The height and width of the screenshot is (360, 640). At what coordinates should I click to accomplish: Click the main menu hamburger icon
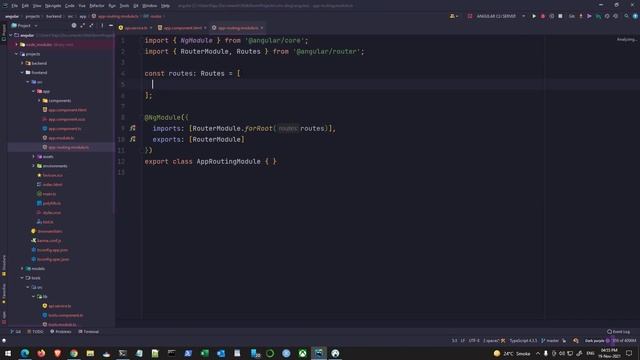pos(5,6)
